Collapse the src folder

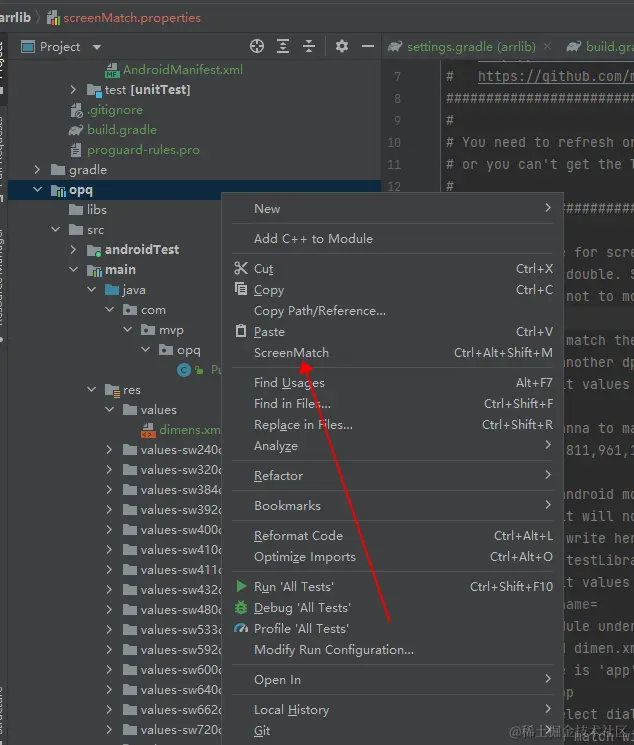[55, 229]
